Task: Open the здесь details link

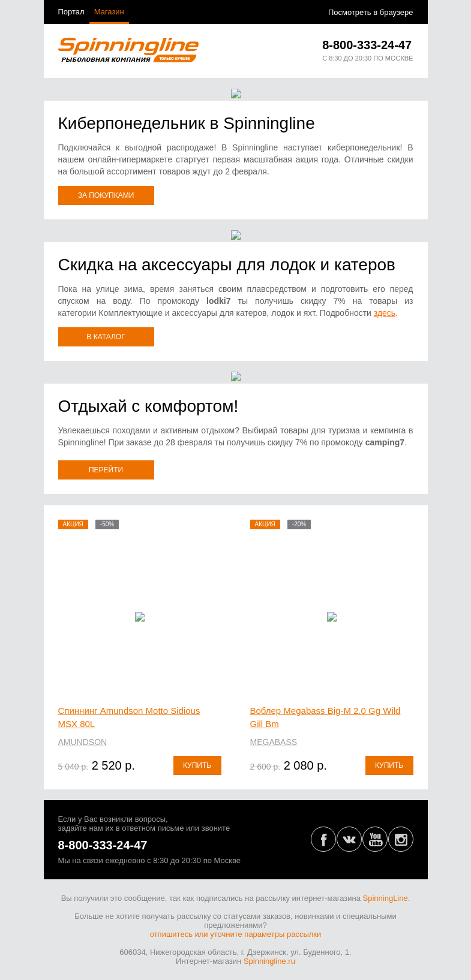Action: click(x=385, y=313)
